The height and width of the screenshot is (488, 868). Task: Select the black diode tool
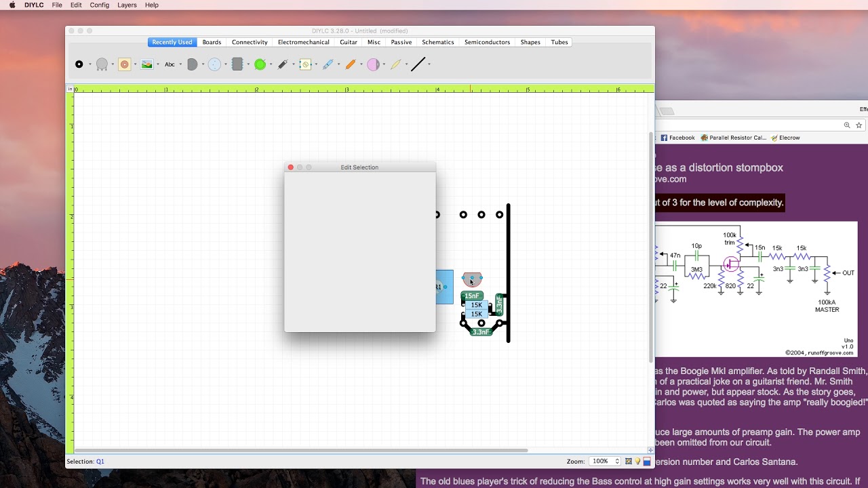(283, 64)
